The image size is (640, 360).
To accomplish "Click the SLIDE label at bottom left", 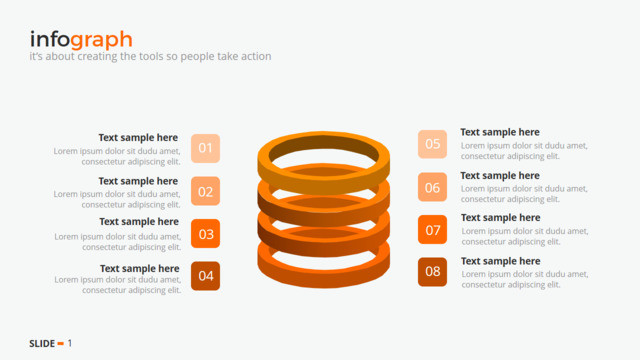I will pyautogui.click(x=42, y=344).
